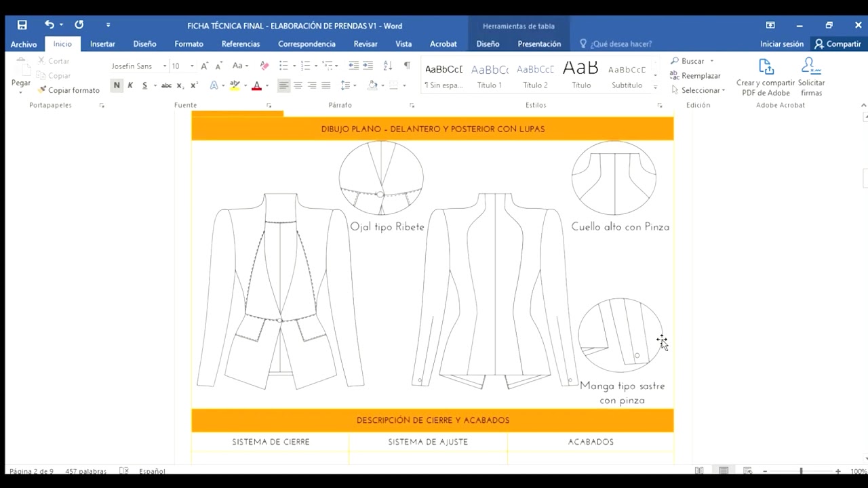The height and width of the screenshot is (488, 868).
Task: Apply the Subtítulo style
Action: (x=627, y=76)
